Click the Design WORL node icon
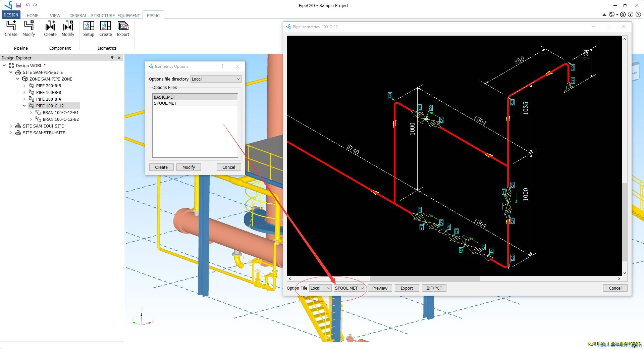Viewport: 644px width, 349px height. click(x=11, y=65)
